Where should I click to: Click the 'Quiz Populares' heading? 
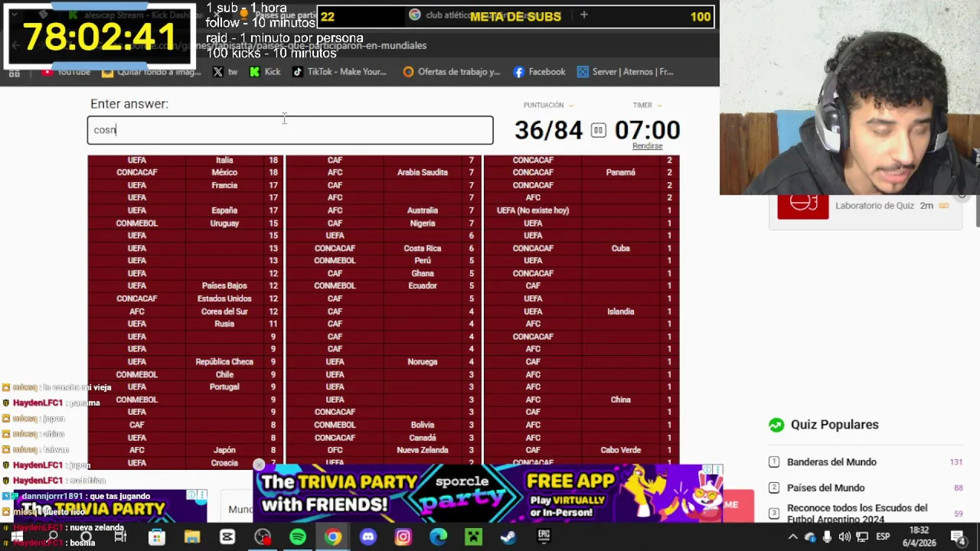(x=835, y=425)
